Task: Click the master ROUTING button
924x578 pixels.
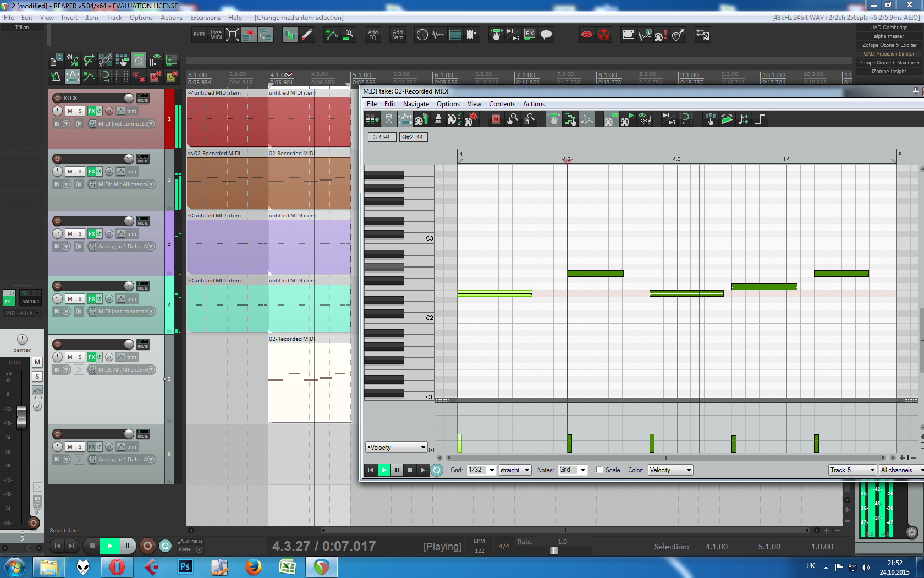Action: coord(31,302)
